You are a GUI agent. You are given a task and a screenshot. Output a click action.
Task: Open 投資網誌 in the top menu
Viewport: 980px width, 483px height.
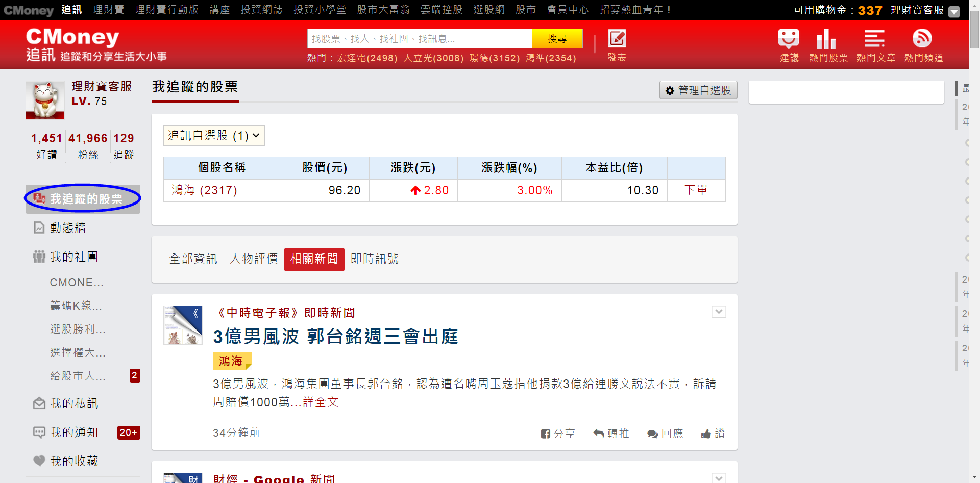[x=262, y=10]
